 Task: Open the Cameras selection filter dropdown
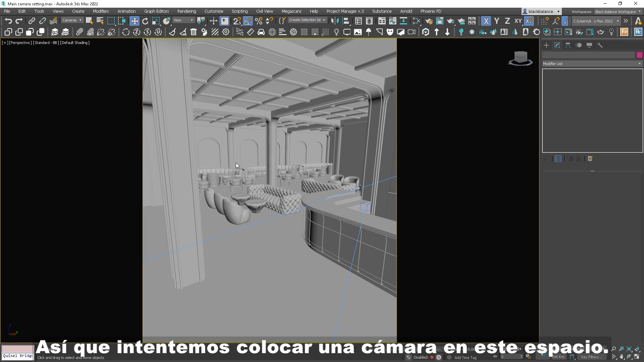pos(71,20)
